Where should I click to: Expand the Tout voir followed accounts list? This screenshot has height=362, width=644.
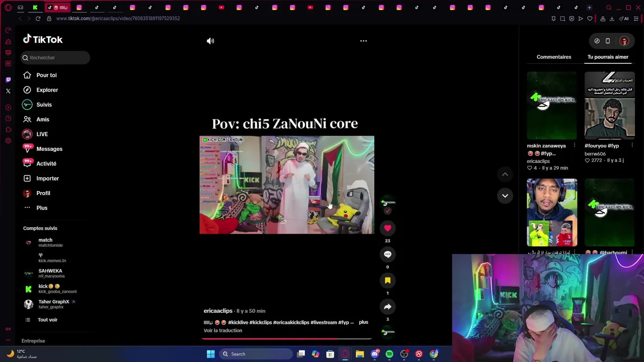pos(41,320)
